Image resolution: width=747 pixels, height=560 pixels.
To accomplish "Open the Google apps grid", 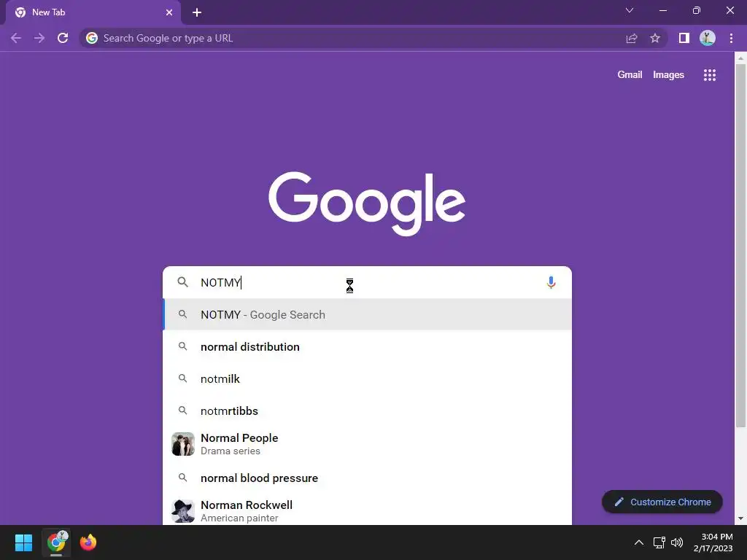I will point(709,75).
